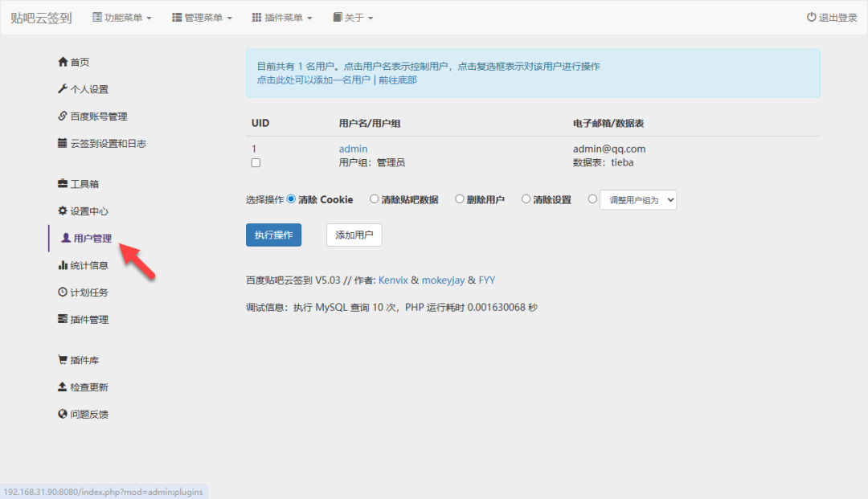Viewport: 868px width, 499px height.
Task: Select the 清除贴吧数据 radio option
Action: click(x=374, y=199)
